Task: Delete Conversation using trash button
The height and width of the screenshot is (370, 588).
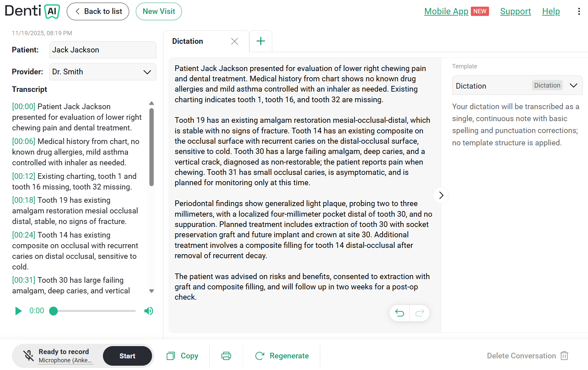Action: [528, 356]
